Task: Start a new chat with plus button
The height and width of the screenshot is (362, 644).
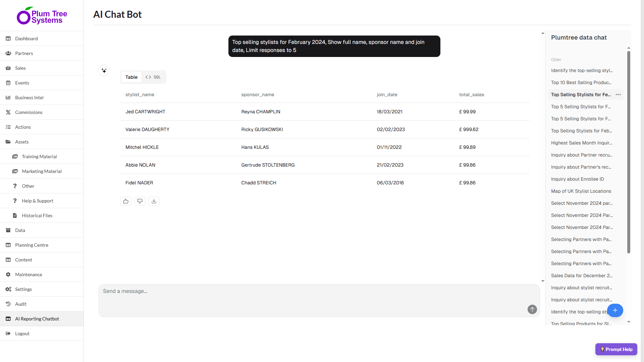Action: (615, 310)
